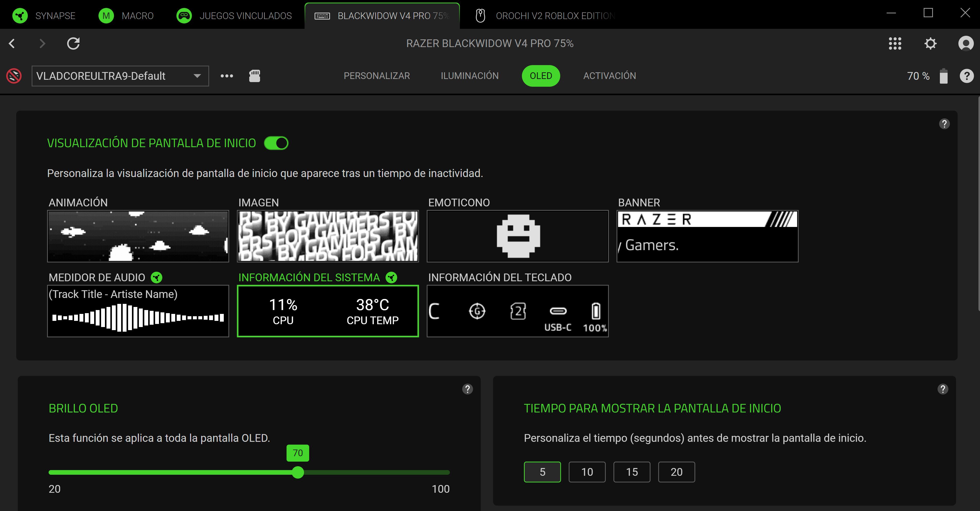Click the OLED brightness slider handle

pyautogui.click(x=298, y=472)
